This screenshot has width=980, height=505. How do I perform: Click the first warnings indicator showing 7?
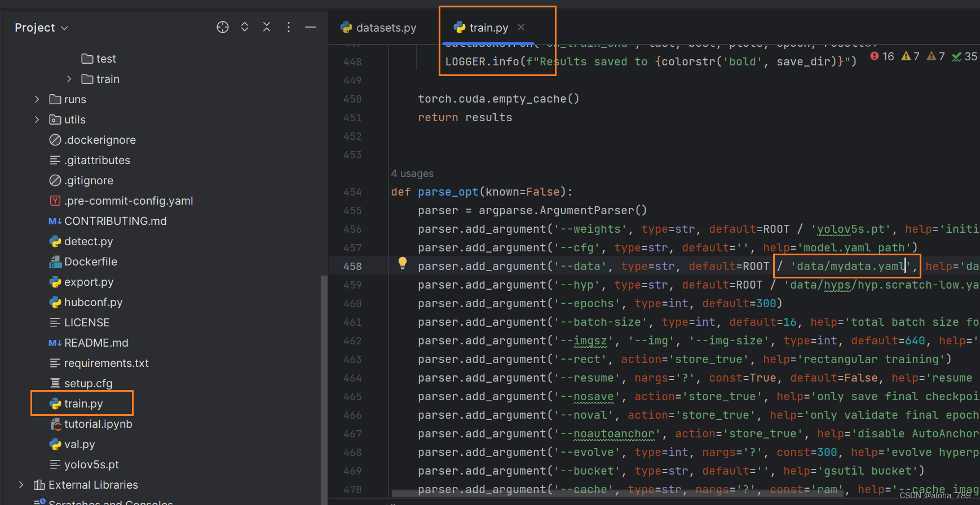tap(910, 56)
